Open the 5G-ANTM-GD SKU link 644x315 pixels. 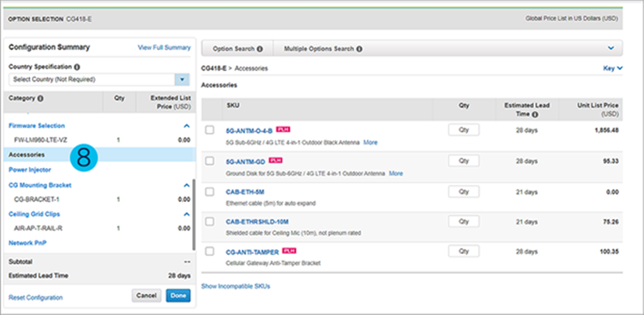[x=245, y=162]
